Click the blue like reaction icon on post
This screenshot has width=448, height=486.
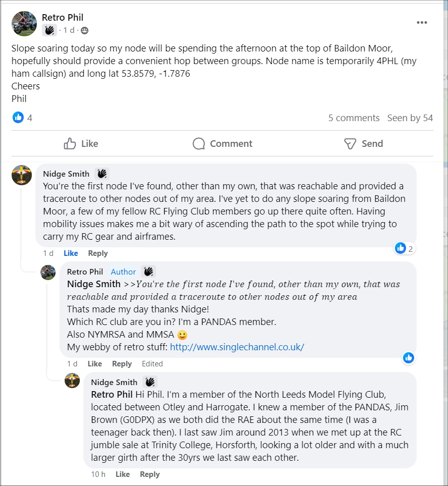click(18, 118)
